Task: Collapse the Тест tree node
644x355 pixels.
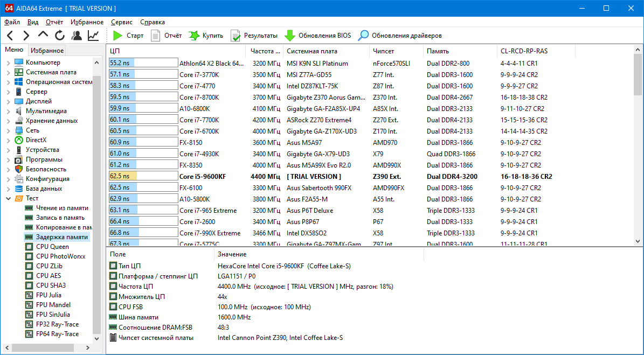Action: 8,198
